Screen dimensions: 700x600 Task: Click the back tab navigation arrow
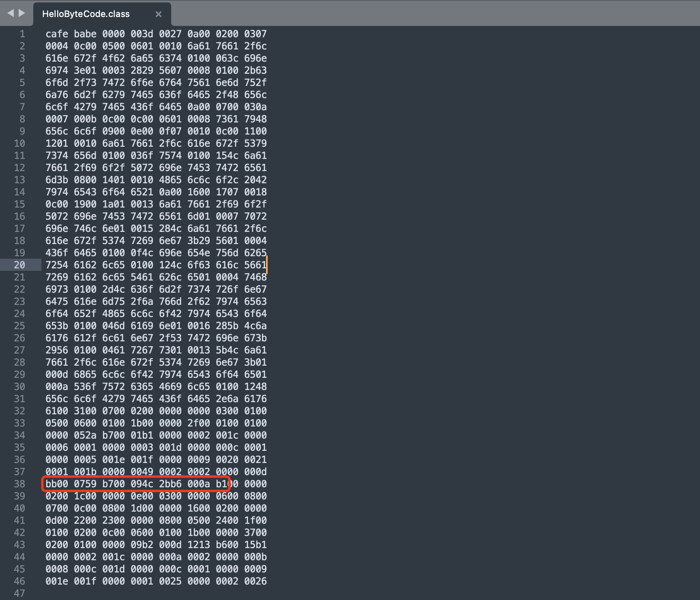pyautogui.click(x=11, y=13)
